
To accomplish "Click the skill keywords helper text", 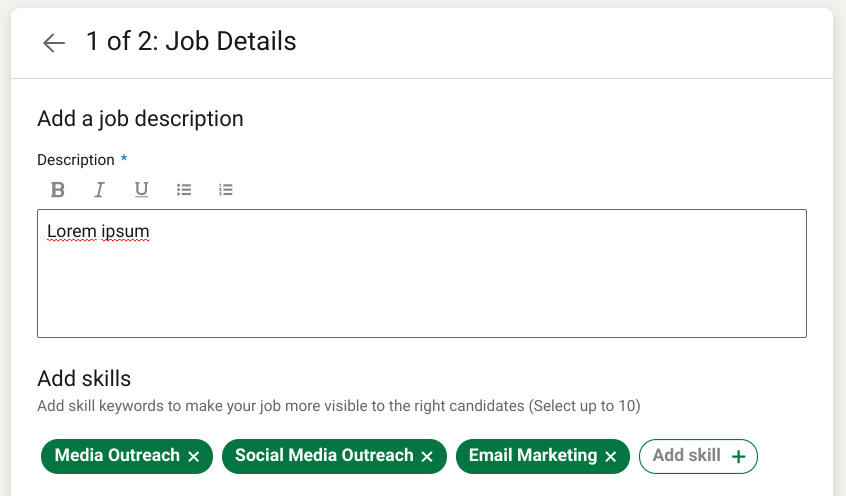I will (x=338, y=406).
